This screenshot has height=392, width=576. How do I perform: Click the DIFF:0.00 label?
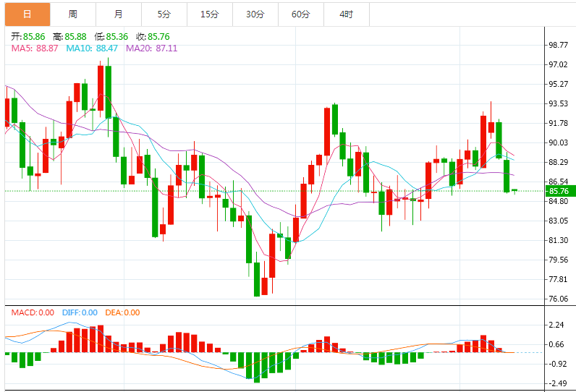click(80, 312)
